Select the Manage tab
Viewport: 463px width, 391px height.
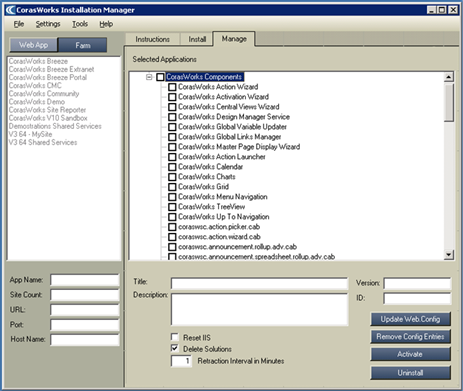[x=234, y=39]
